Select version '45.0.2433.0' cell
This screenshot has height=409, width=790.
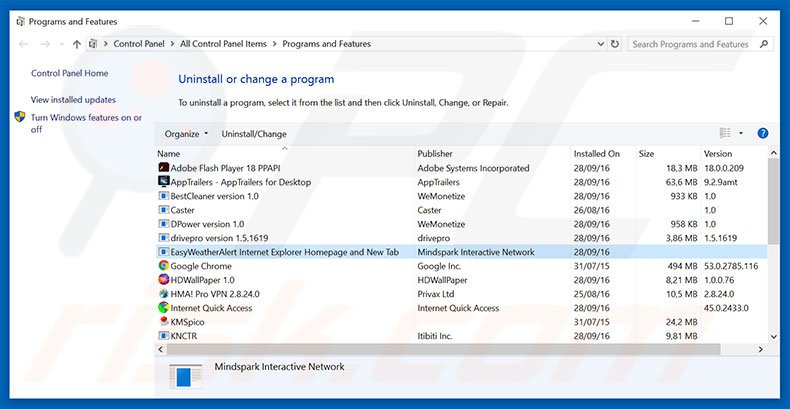click(726, 308)
